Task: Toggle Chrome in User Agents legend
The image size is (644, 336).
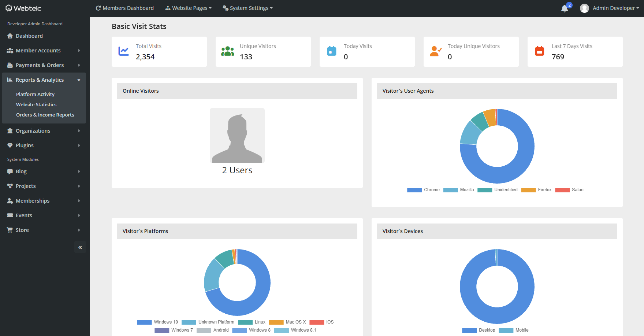Action: pyautogui.click(x=423, y=190)
